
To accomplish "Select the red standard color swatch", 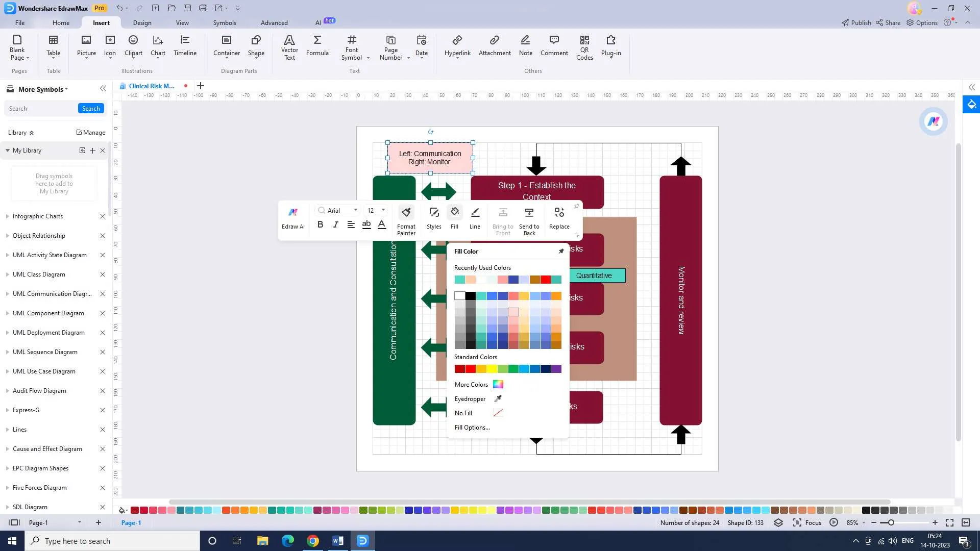I will (470, 369).
